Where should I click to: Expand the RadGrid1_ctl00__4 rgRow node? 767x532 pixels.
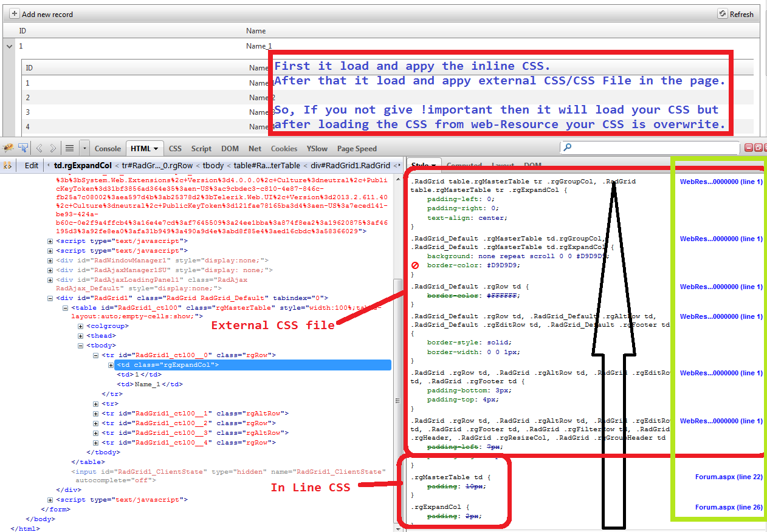pos(96,443)
